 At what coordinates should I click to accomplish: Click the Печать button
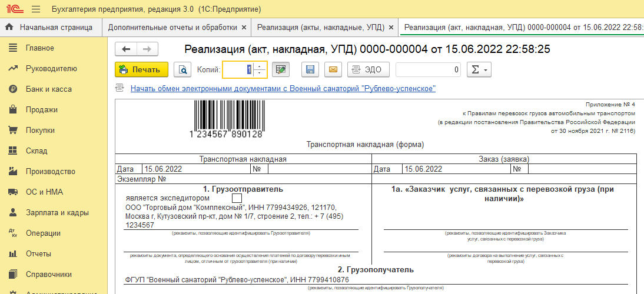142,70
